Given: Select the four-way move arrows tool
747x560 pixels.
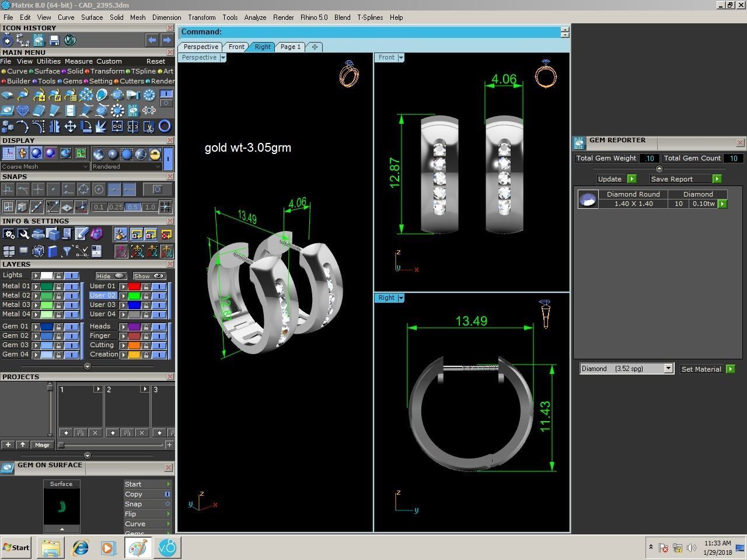Looking at the screenshot, I should [70, 126].
